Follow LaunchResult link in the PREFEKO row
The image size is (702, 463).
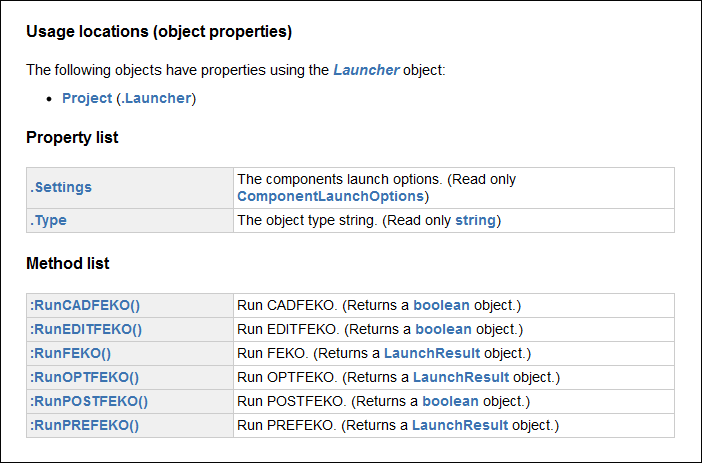[459, 425]
